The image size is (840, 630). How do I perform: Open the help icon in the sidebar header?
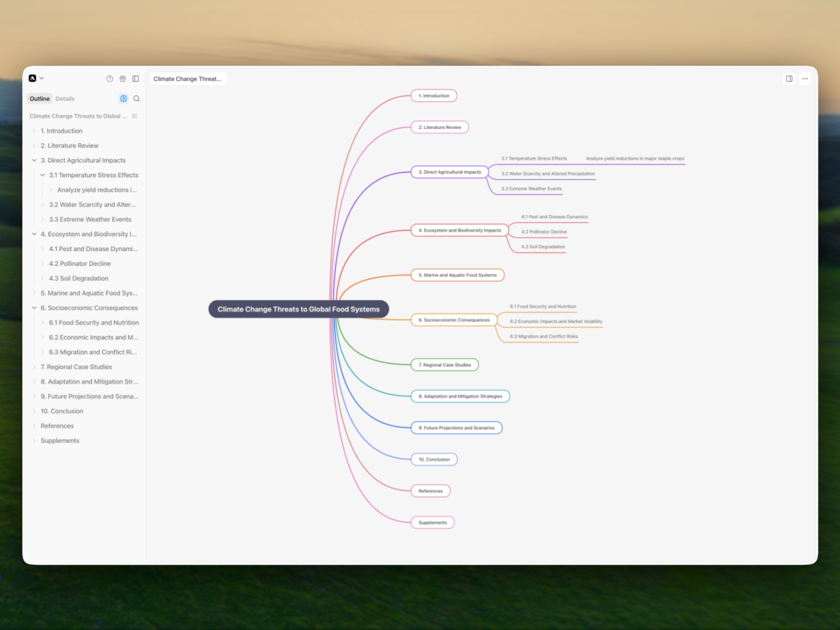(x=110, y=79)
